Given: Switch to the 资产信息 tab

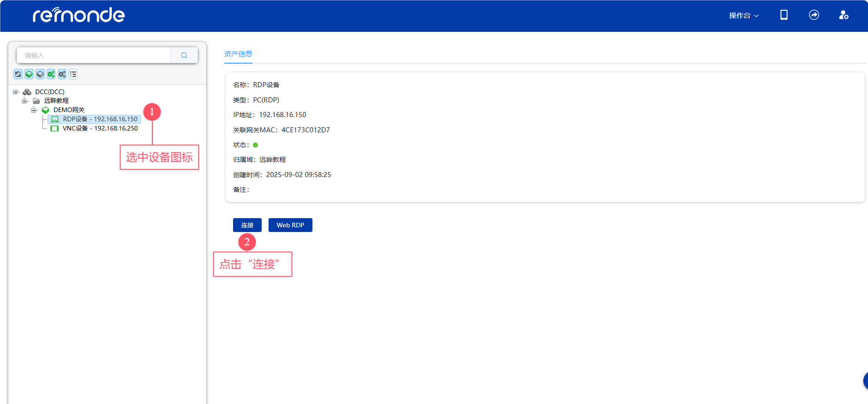Looking at the screenshot, I should [238, 54].
